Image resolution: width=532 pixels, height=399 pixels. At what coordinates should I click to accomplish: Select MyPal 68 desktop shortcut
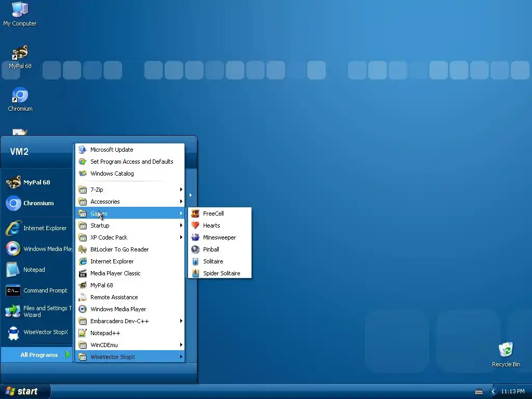(x=20, y=57)
